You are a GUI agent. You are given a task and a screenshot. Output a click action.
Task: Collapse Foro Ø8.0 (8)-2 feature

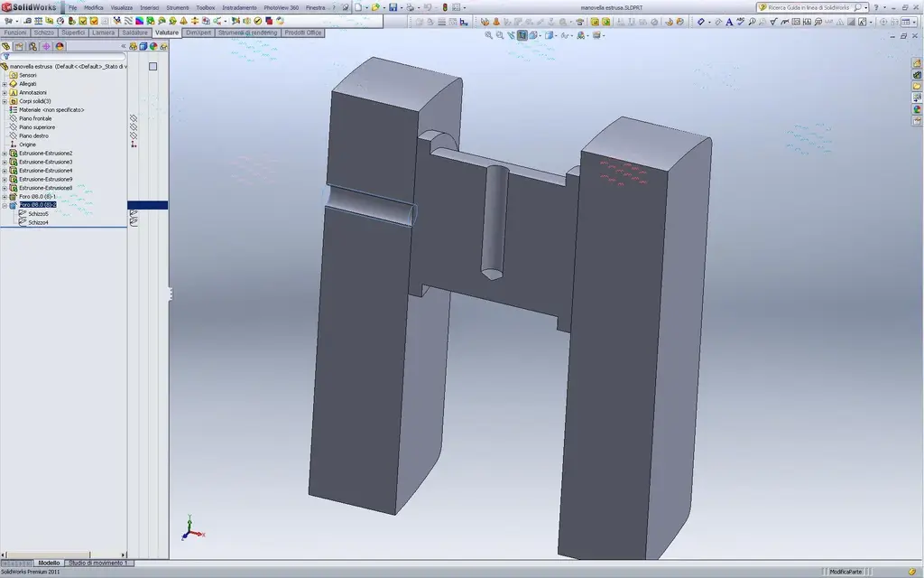click(x=5, y=205)
